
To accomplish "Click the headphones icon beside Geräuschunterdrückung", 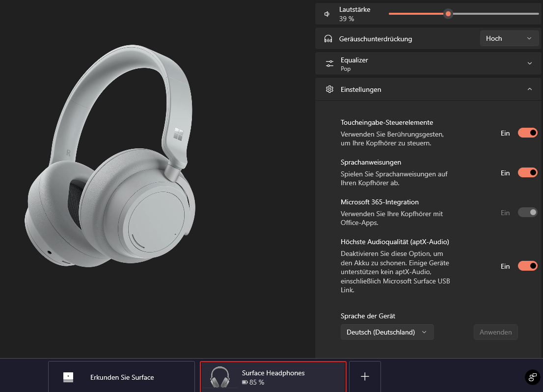I will [x=328, y=39].
